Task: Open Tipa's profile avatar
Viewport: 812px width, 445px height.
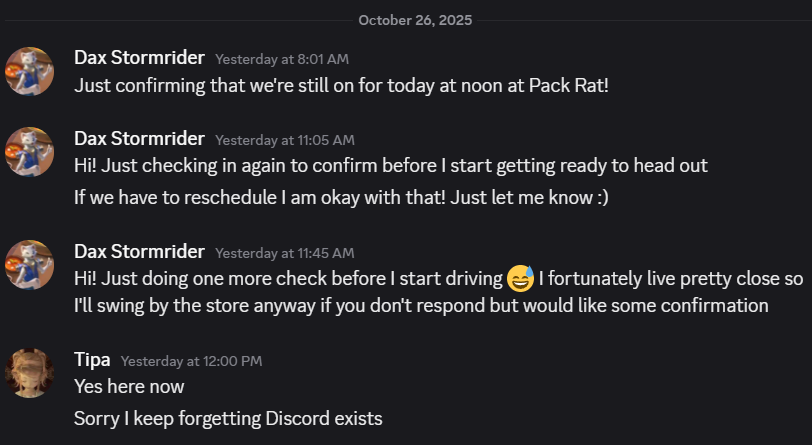Action: point(29,373)
